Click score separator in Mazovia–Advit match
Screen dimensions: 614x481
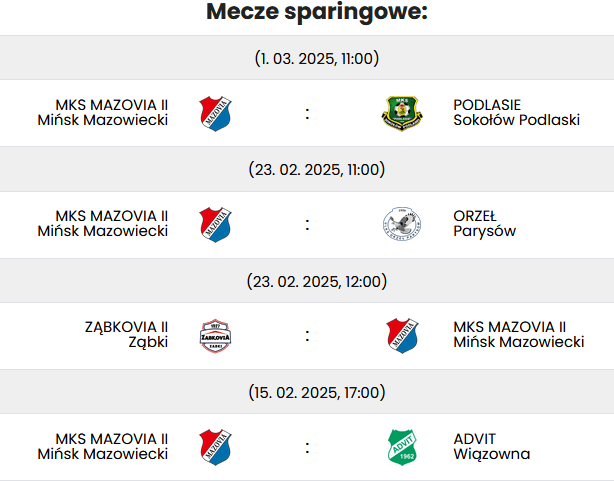(307, 448)
